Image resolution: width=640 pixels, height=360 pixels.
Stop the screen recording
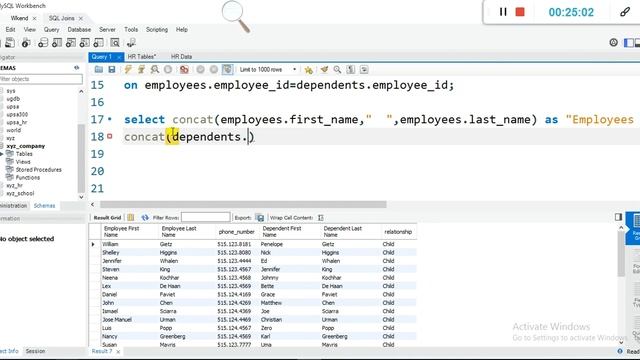[x=520, y=12]
